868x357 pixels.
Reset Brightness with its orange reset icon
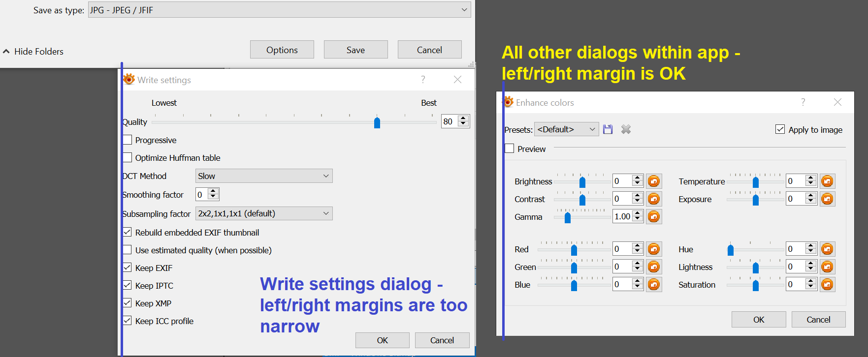[x=654, y=181]
